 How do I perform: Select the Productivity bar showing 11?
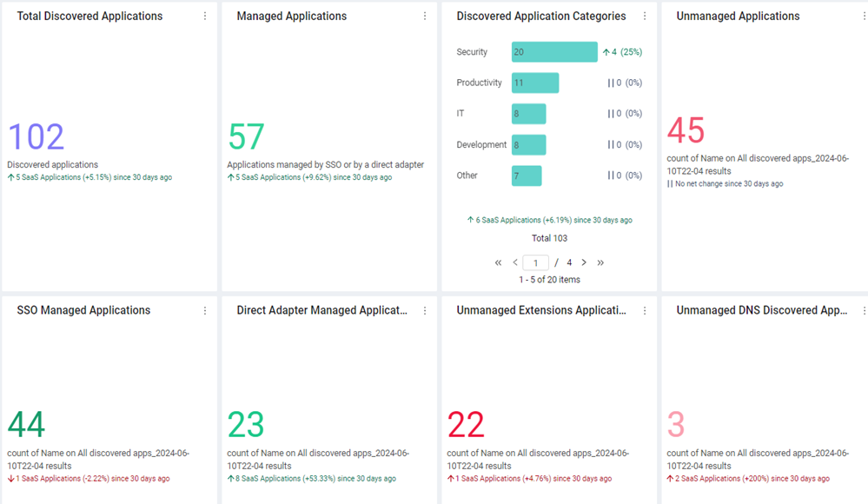(x=534, y=83)
